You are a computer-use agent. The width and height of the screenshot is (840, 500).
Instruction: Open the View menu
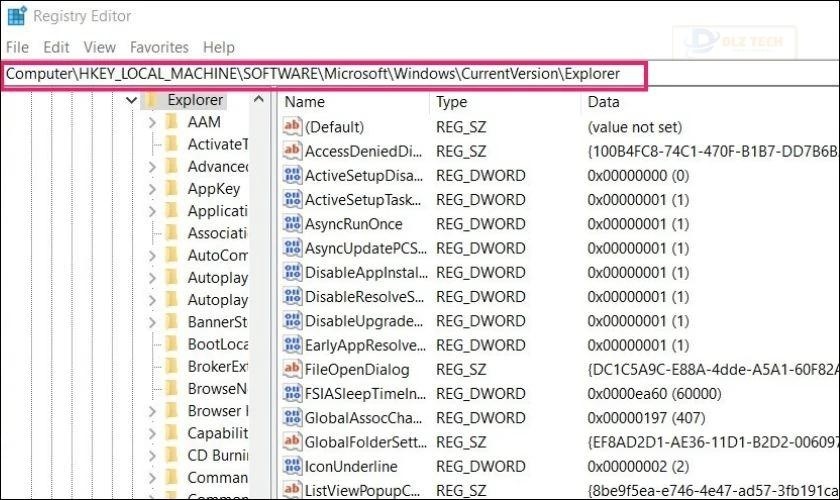click(x=100, y=47)
